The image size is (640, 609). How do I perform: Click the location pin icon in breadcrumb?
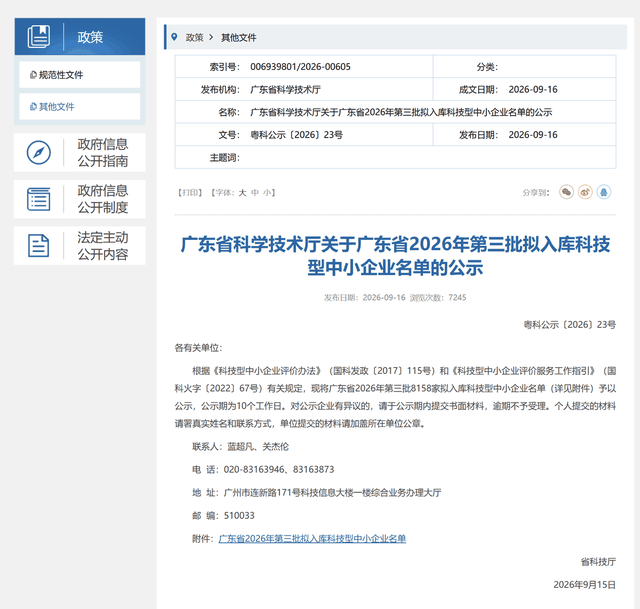pos(174,37)
